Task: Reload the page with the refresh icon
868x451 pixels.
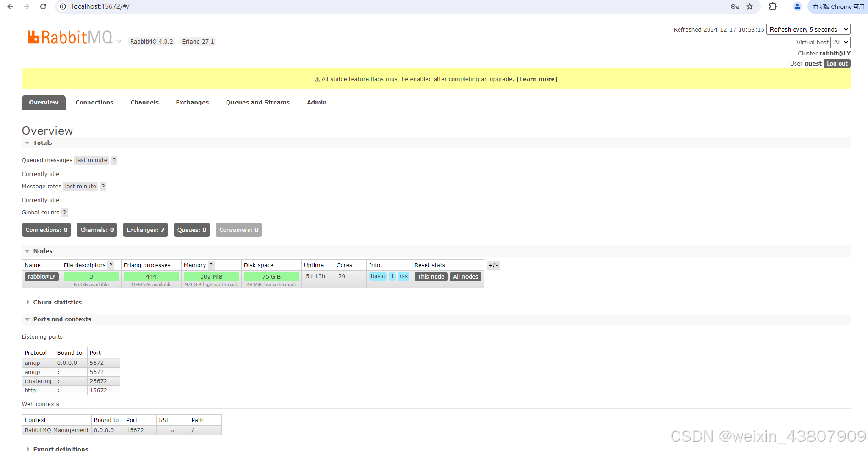Action: tap(43, 6)
